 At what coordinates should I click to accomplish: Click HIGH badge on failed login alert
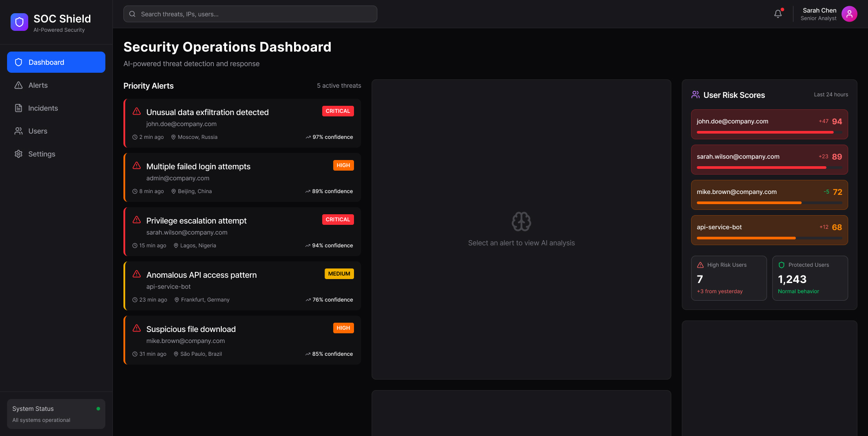[343, 165]
